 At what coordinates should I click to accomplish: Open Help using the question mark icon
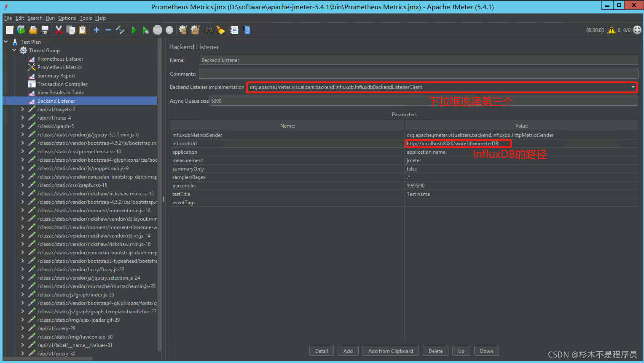pos(247,30)
